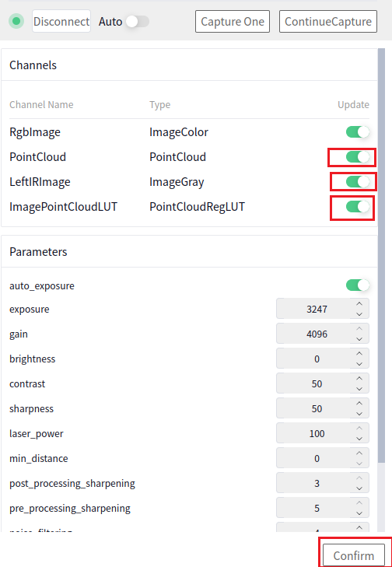
Task: Increase sharpness with the up arrow
Action: (x=359, y=404)
